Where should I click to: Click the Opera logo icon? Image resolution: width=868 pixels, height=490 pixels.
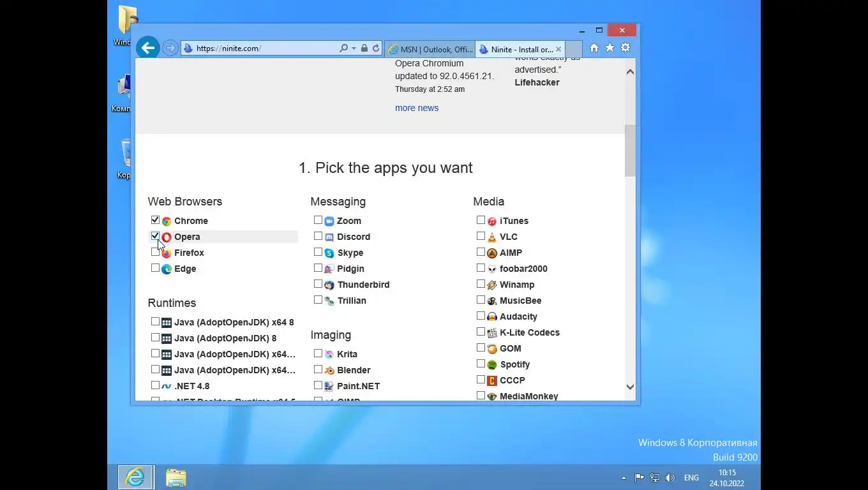(x=167, y=237)
